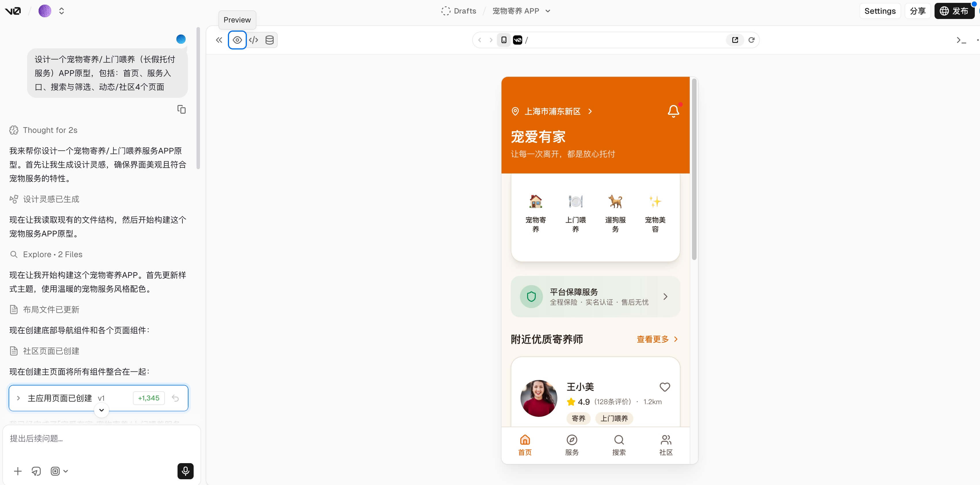Open the database panel in the toolbar
The height and width of the screenshot is (485, 980).
pos(269,40)
